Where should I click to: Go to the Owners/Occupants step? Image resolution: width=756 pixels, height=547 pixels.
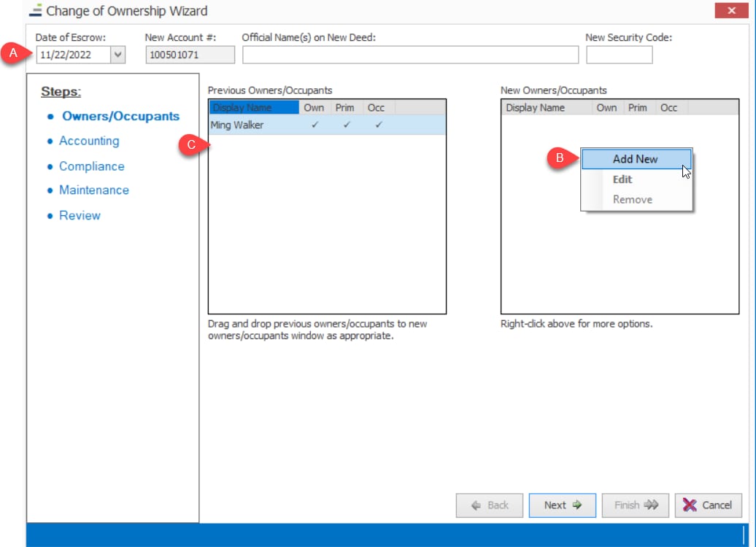pyautogui.click(x=120, y=116)
